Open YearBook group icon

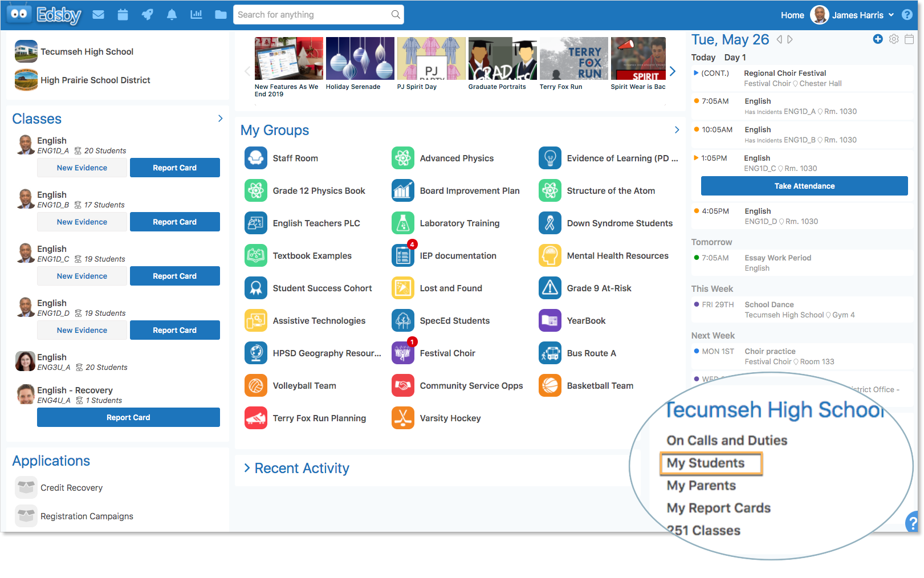click(x=550, y=320)
